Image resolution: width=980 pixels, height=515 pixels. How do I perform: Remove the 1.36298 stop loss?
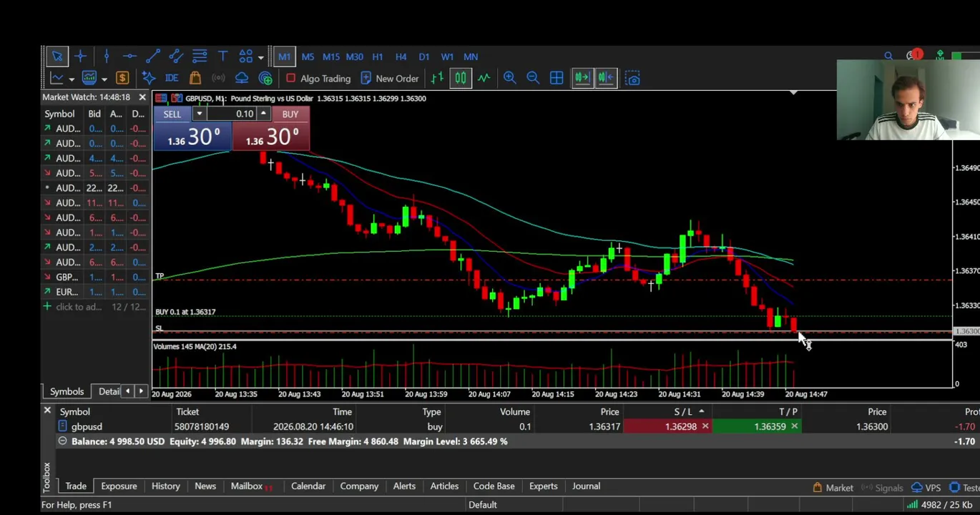click(705, 426)
